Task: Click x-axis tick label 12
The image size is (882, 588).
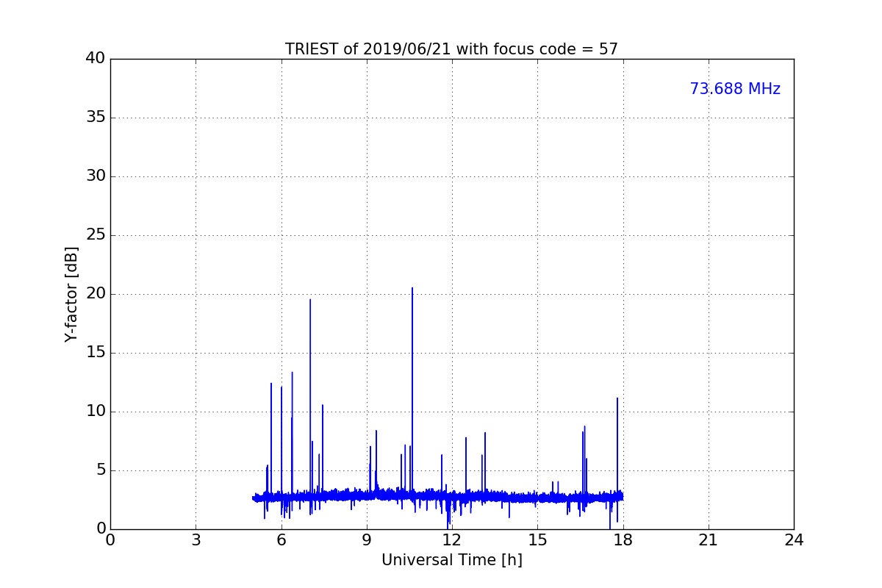Action: pyautogui.click(x=452, y=540)
